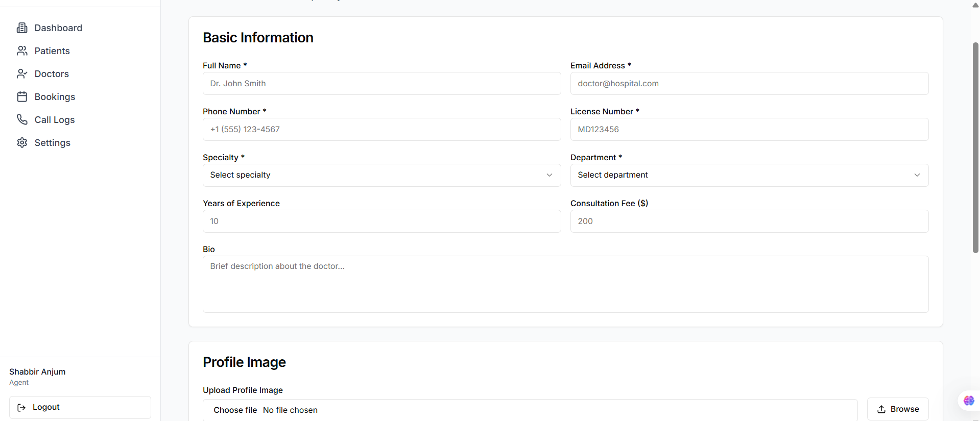Click the vertical page scrollbar thumb

tap(975, 148)
